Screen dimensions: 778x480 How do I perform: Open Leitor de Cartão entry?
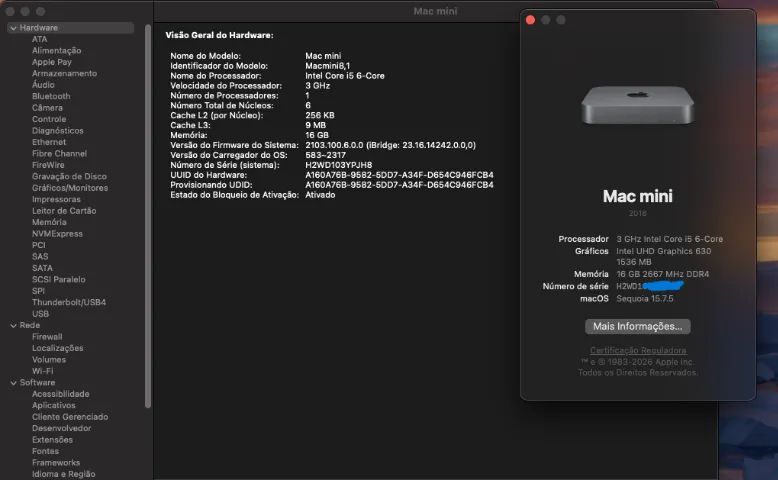(x=64, y=210)
